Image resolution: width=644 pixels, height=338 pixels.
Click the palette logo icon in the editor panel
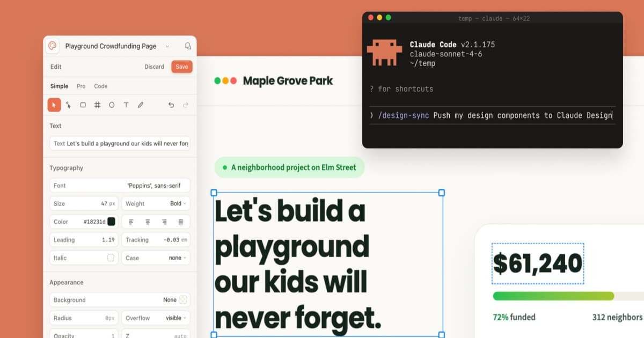pyautogui.click(x=52, y=46)
